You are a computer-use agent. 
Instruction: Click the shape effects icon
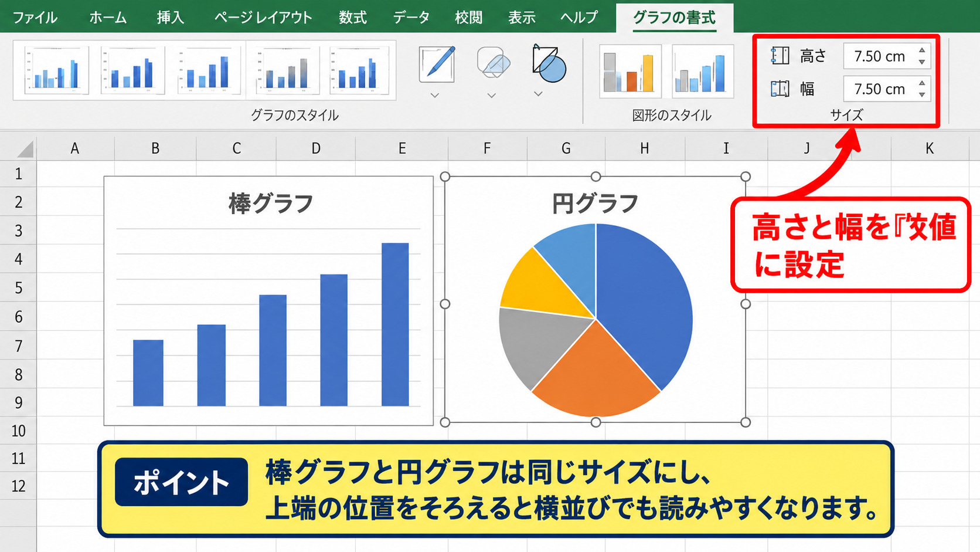pyautogui.click(x=493, y=62)
